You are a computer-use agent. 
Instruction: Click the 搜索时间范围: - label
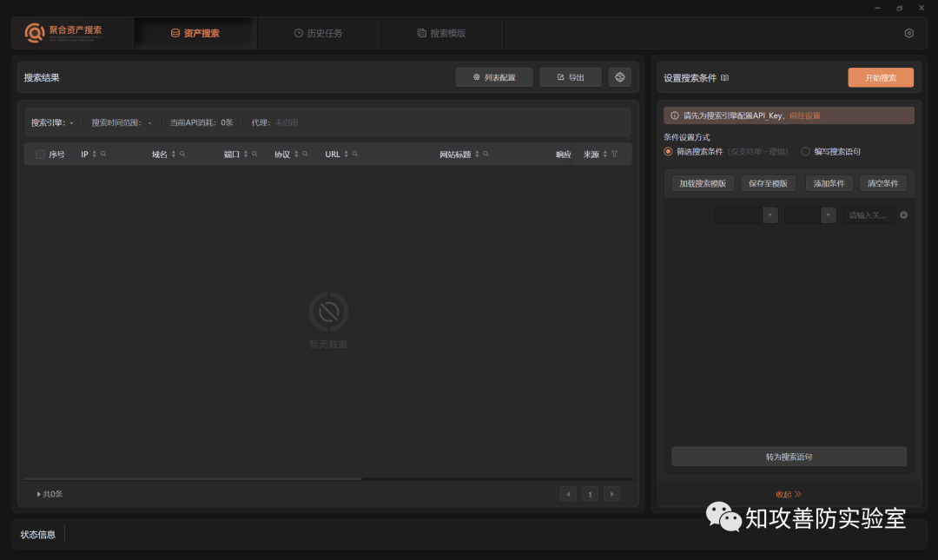[122, 122]
